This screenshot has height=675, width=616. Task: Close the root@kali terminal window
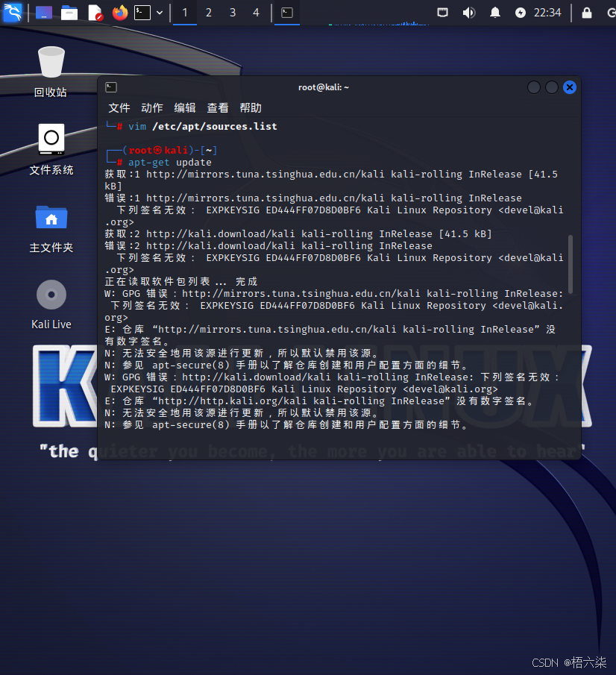point(570,87)
